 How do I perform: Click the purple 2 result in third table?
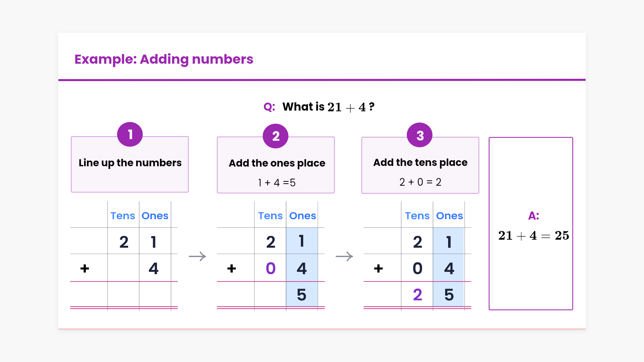click(x=417, y=295)
